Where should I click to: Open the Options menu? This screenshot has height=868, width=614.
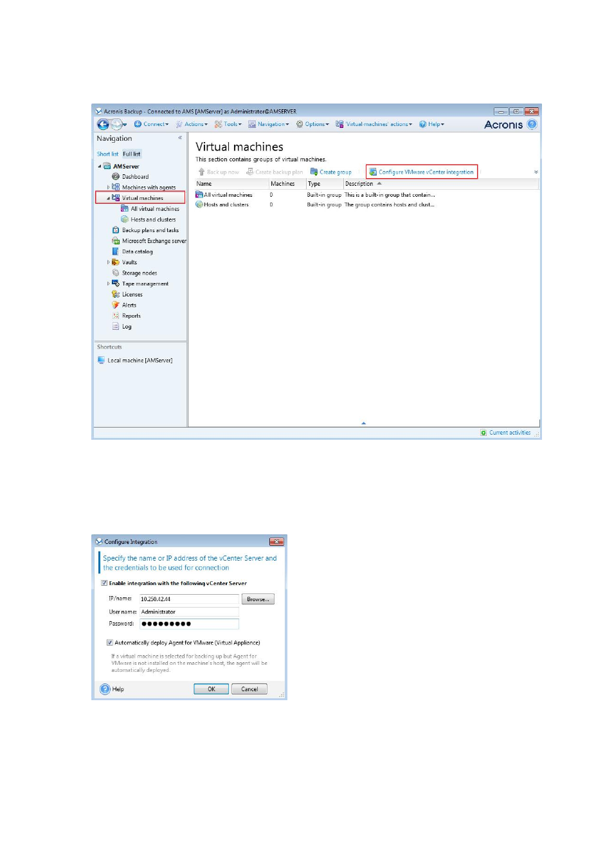312,124
